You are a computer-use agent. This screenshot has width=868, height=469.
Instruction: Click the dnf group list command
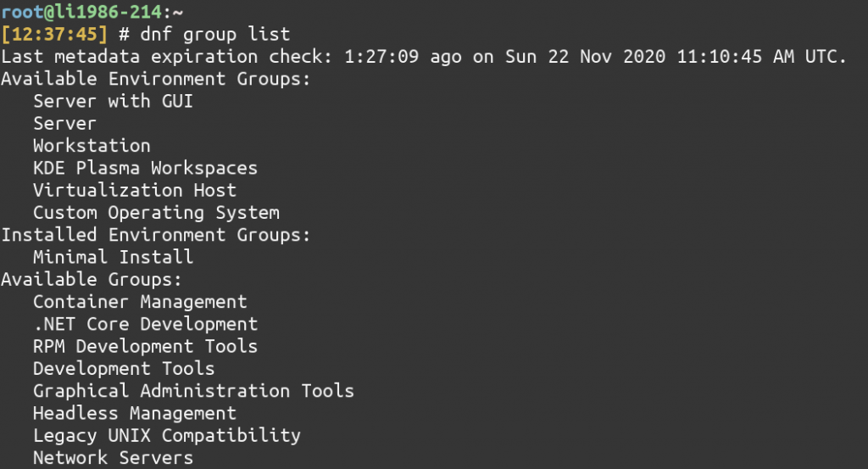[214, 35]
